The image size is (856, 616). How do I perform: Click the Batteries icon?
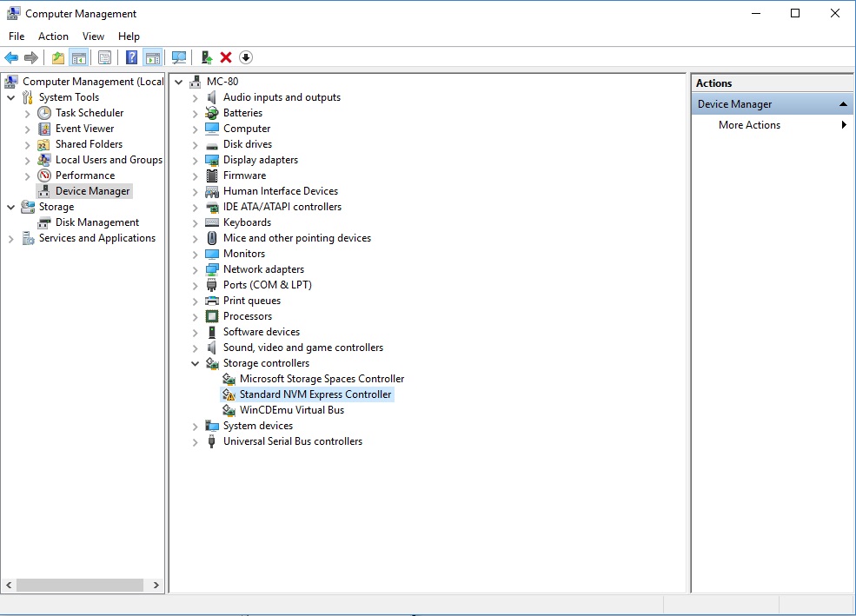coord(212,113)
